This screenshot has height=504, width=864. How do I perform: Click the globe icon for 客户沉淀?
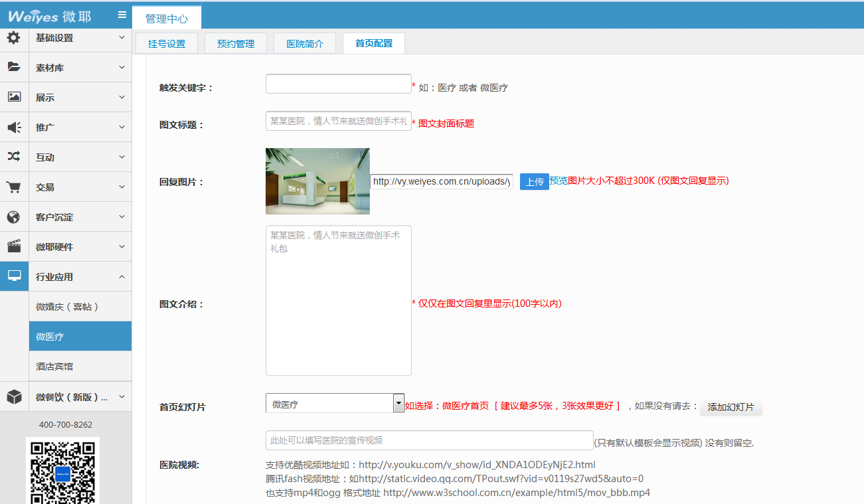tap(13, 216)
